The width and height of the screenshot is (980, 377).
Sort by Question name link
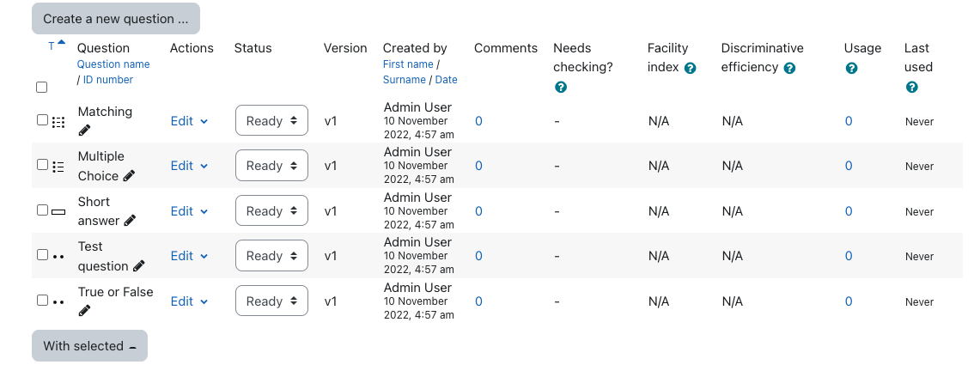click(x=113, y=64)
